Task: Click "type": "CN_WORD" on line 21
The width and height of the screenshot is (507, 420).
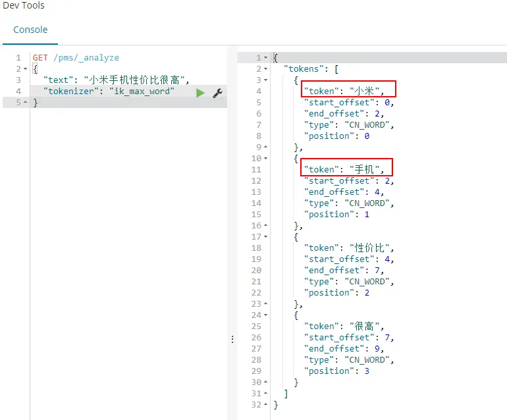Action: pyautogui.click(x=349, y=282)
